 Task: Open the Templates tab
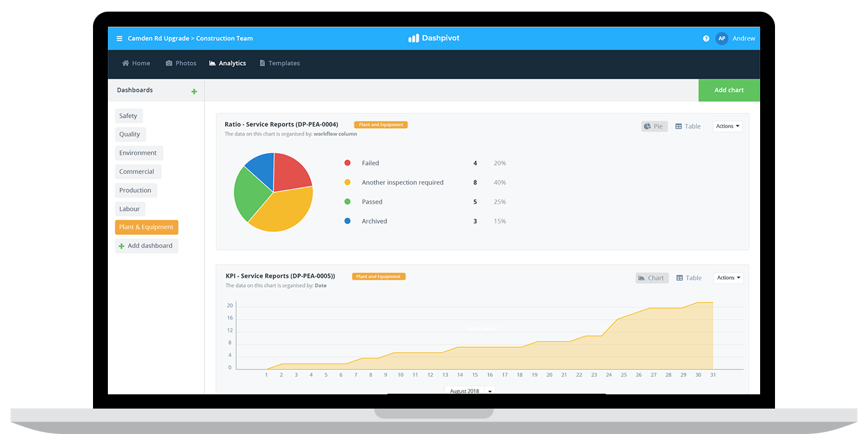tap(280, 63)
